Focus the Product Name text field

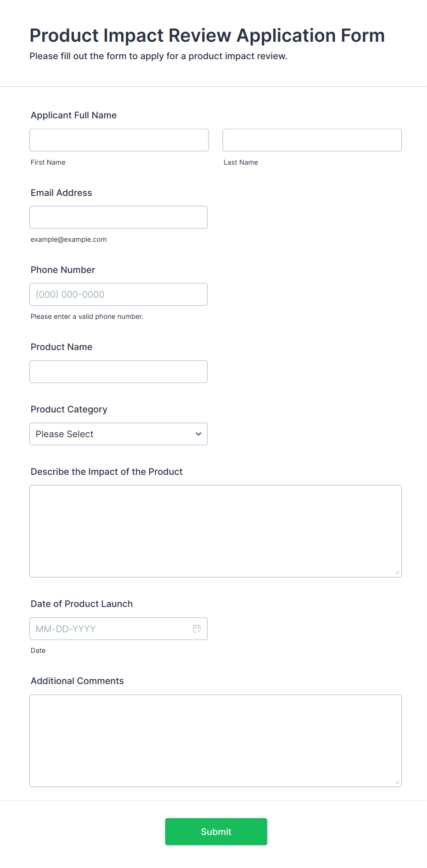pyautogui.click(x=118, y=372)
